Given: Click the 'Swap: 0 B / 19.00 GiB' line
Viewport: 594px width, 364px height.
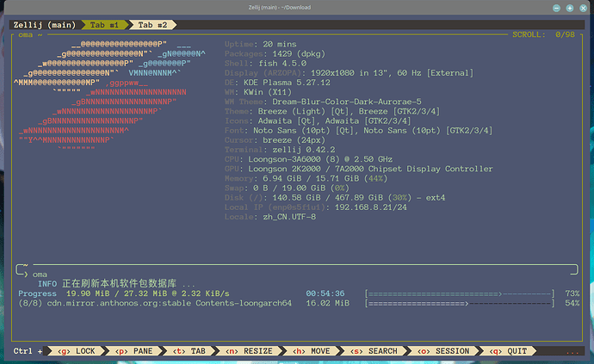Looking at the screenshot, I should click(287, 188).
